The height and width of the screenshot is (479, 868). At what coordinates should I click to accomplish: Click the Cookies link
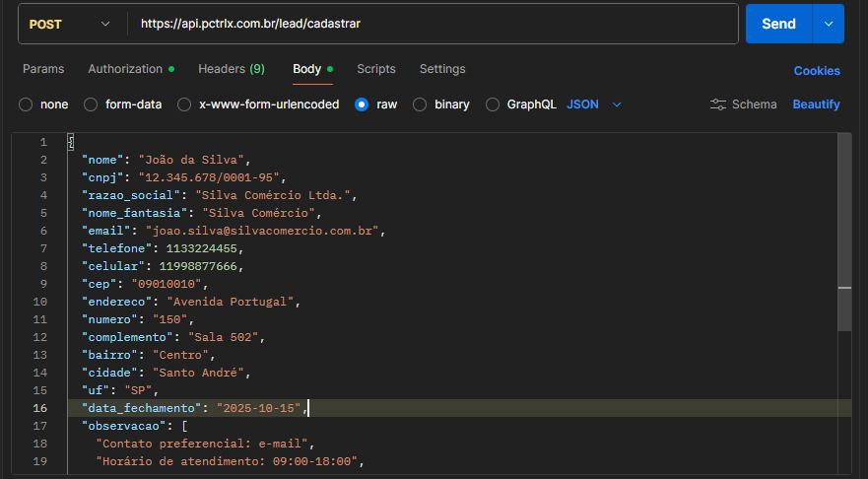point(817,71)
